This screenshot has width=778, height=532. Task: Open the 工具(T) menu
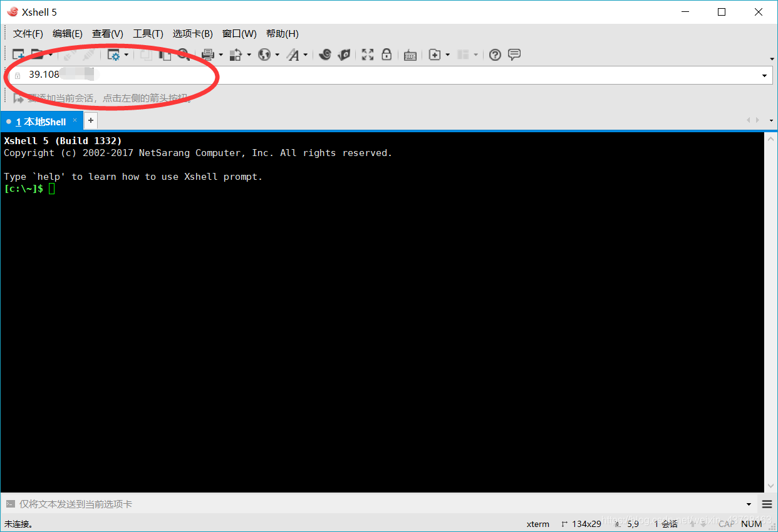click(x=148, y=34)
